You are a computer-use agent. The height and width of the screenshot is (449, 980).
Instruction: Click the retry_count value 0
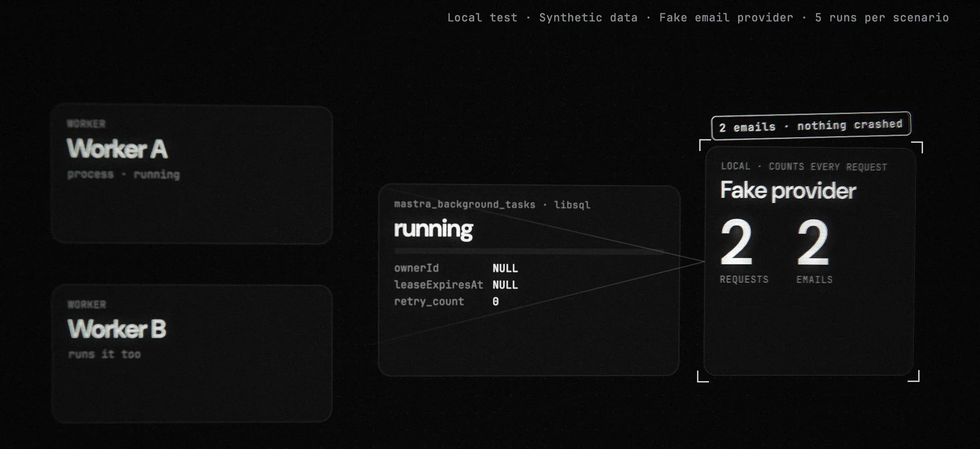pos(496,302)
